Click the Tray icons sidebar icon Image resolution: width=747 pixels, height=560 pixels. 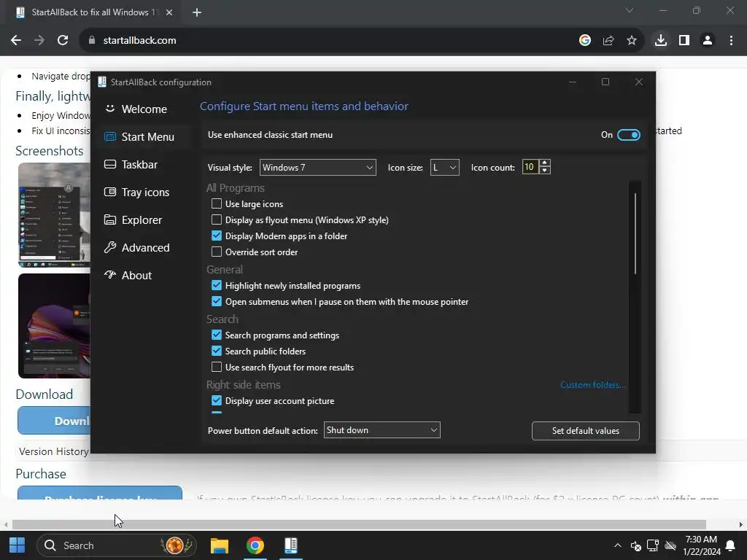pos(110,192)
